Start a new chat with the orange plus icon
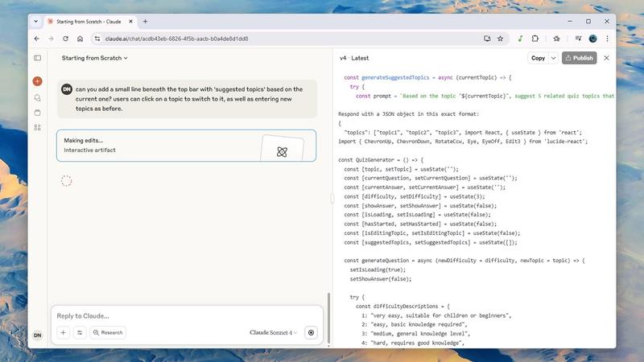The width and height of the screenshot is (644, 362). [37, 81]
